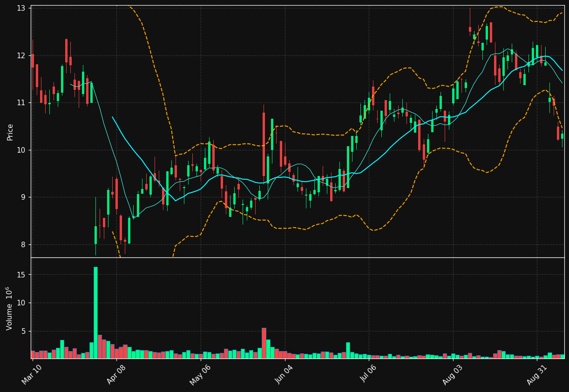The image size is (569, 392).
Task: Click price axis value 9
Action: (x=24, y=197)
